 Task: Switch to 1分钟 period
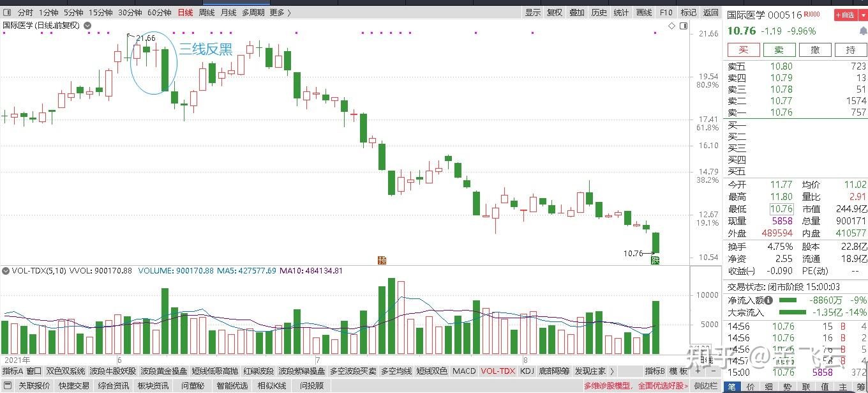point(48,12)
